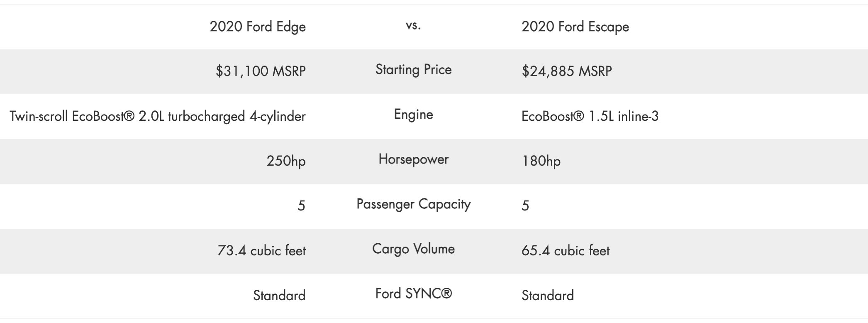This screenshot has width=868, height=323.
Task: Click the Ford SYNC® row label
Action: click(x=413, y=294)
